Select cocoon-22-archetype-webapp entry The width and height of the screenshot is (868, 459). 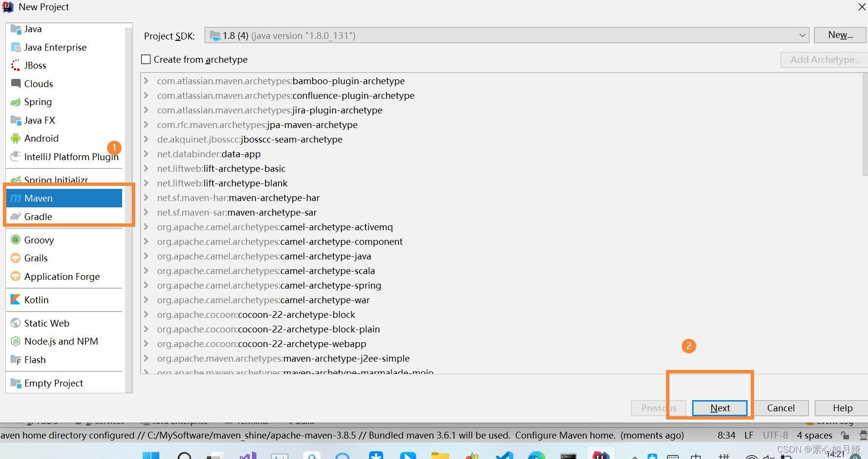click(x=261, y=344)
